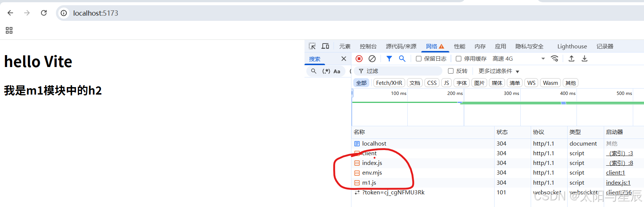Activate the inspect element picker icon
The height and width of the screenshot is (207, 644).
pyautogui.click(x=312, y=46)
